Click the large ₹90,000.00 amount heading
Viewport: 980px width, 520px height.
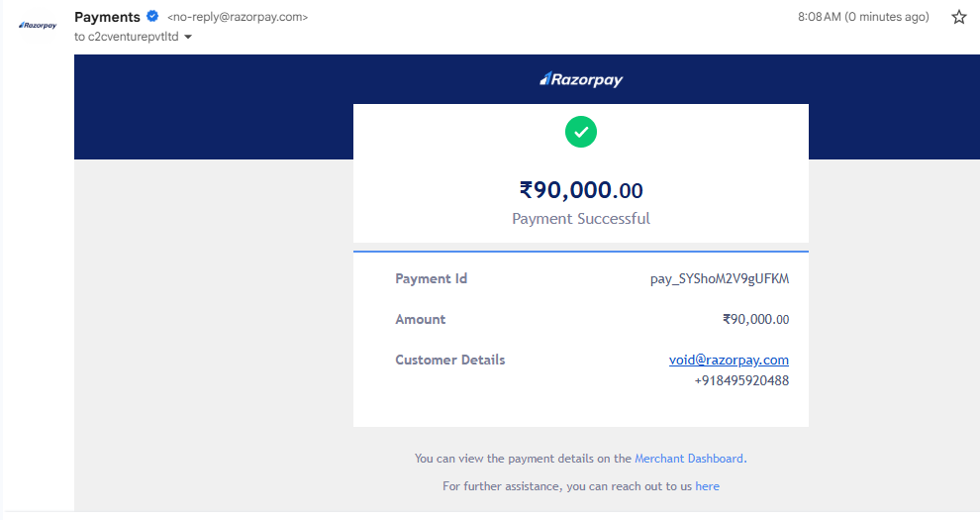[581, 190]
